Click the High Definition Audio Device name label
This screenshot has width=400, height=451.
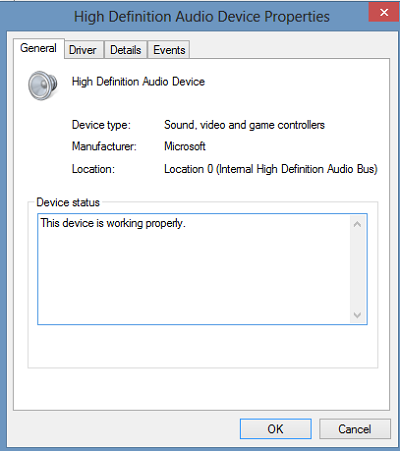138,82
